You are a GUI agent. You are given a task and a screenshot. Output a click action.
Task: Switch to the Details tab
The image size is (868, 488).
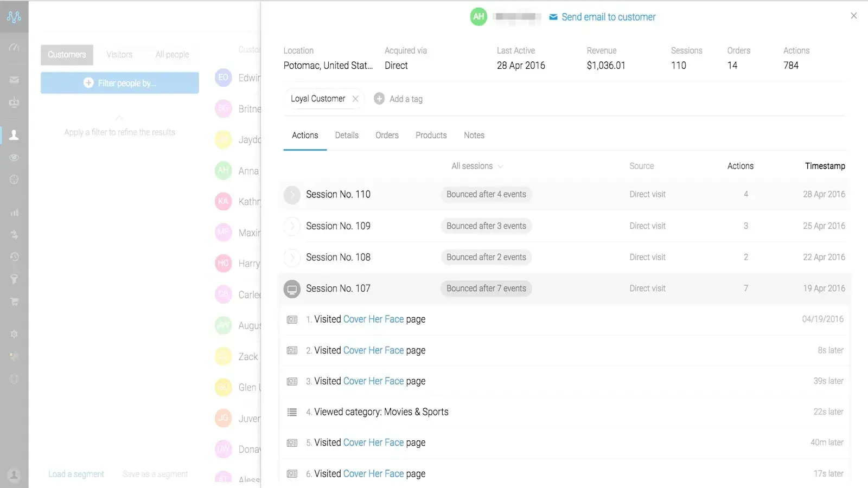[347, 136]
